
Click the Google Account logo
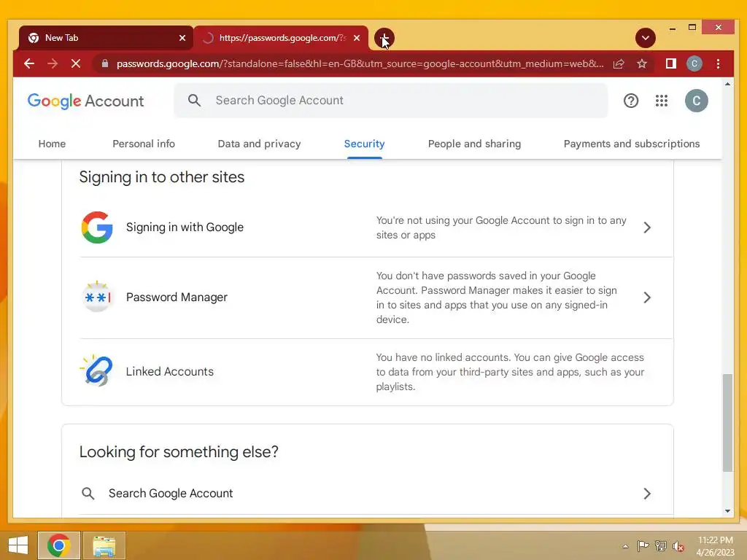(86, 101)
